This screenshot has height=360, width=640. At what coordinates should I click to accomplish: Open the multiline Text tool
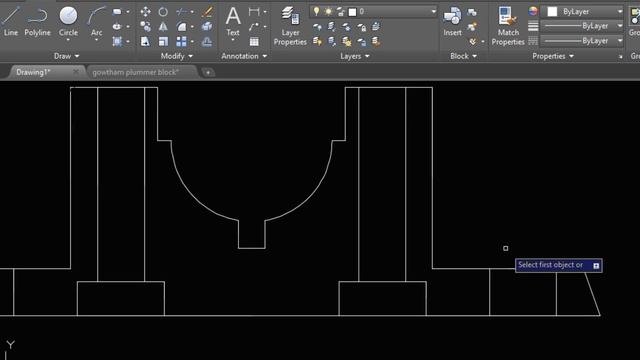(x=233, y=20)
